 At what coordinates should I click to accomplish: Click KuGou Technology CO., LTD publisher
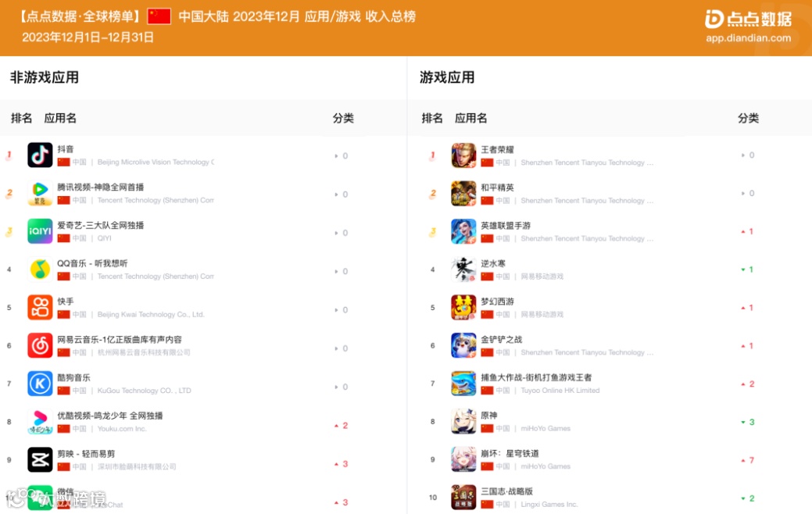[x=144, y=391]
